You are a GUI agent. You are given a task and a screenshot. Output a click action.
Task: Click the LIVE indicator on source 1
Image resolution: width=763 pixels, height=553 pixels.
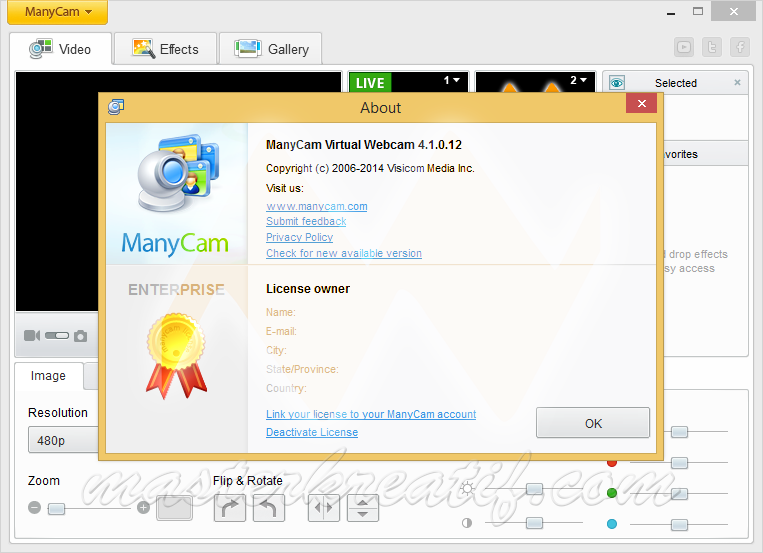370,82
